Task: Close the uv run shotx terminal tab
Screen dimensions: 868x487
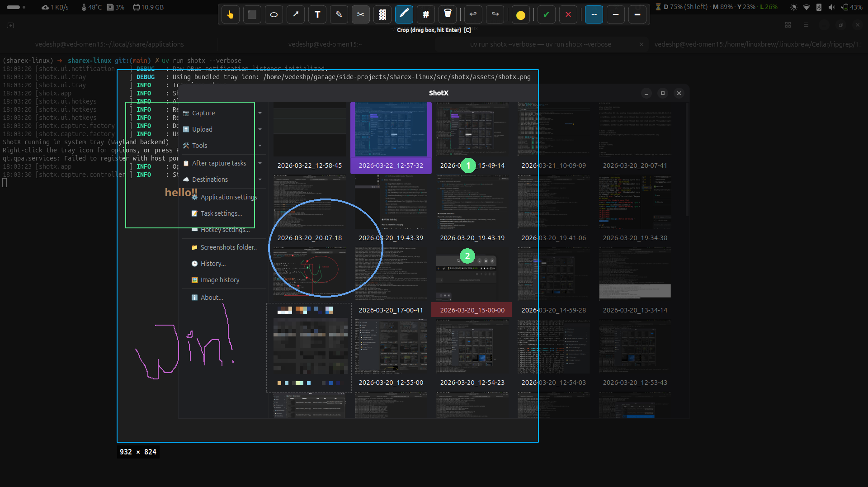Action: (641, 44)
